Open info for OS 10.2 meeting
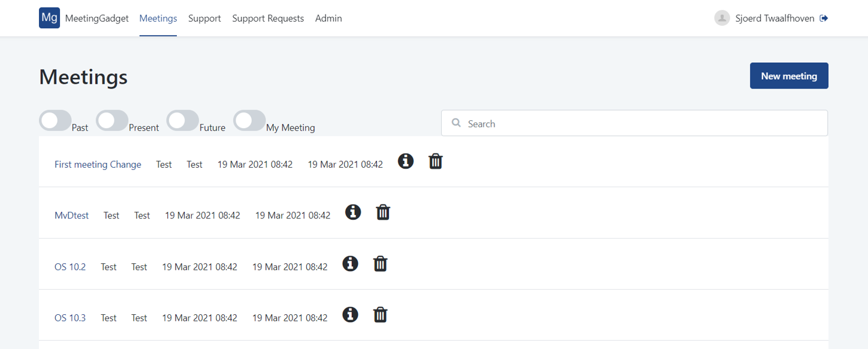 (x=350, y=263)
